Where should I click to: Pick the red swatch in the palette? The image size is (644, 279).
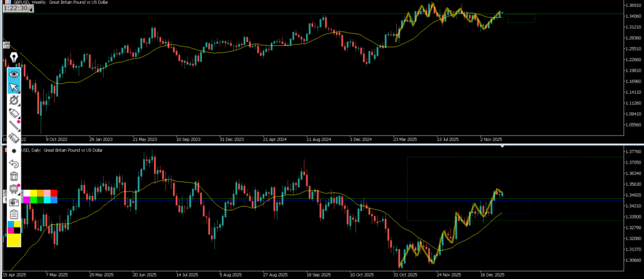tap(53, 192)
